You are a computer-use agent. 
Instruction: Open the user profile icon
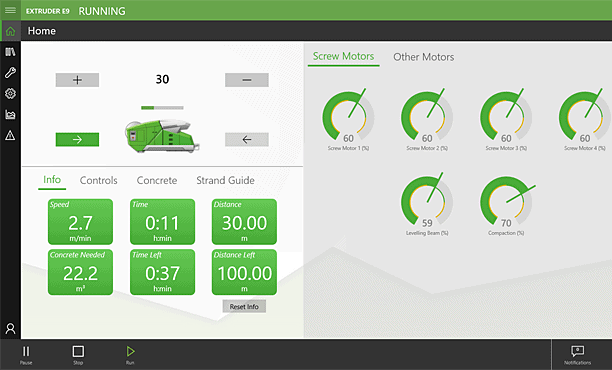pos(10,329)
